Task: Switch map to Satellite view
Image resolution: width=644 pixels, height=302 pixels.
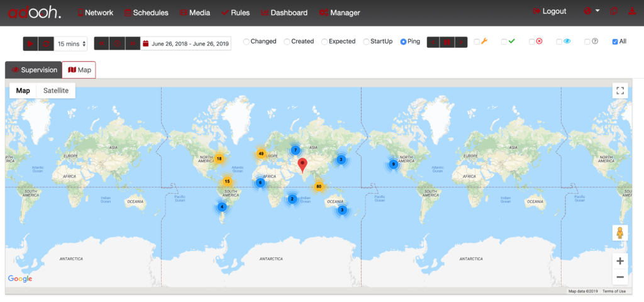Action: tap(56, 91)
